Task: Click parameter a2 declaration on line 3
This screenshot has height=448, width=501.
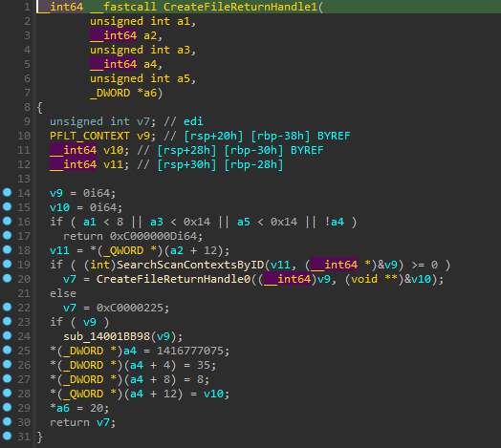Action: 150,35
